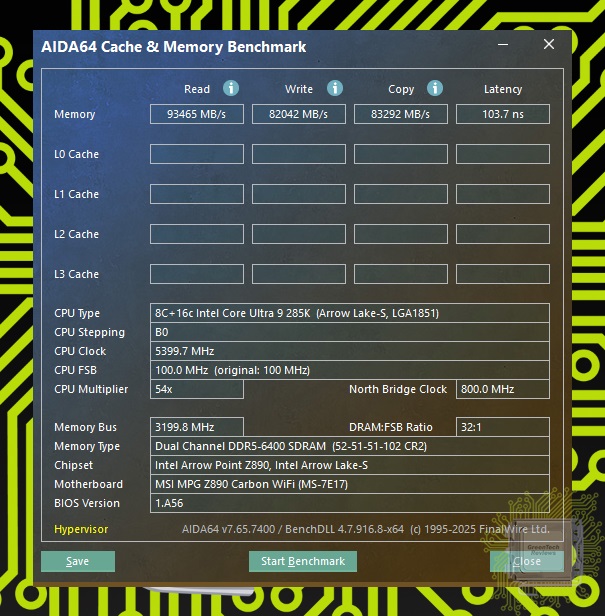Select the Memory Read value 93465 MB/s
605x616 pixels.
click(x=197, y=114)
